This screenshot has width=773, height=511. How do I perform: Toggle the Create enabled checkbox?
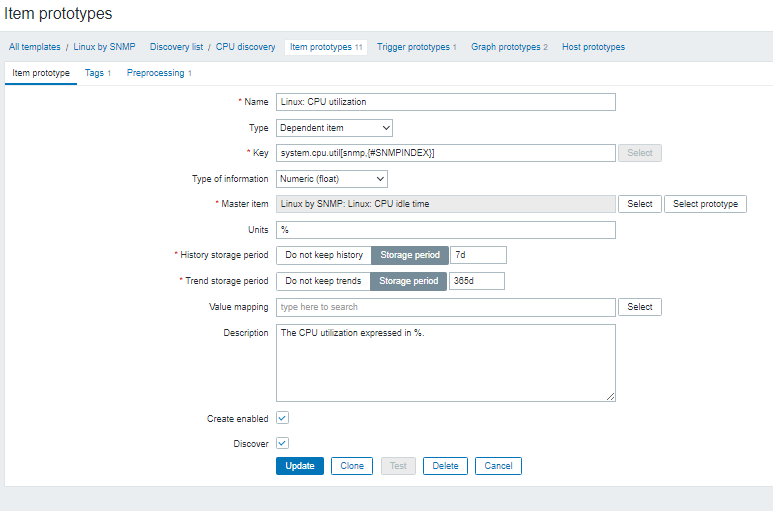(x=283, y=418)
